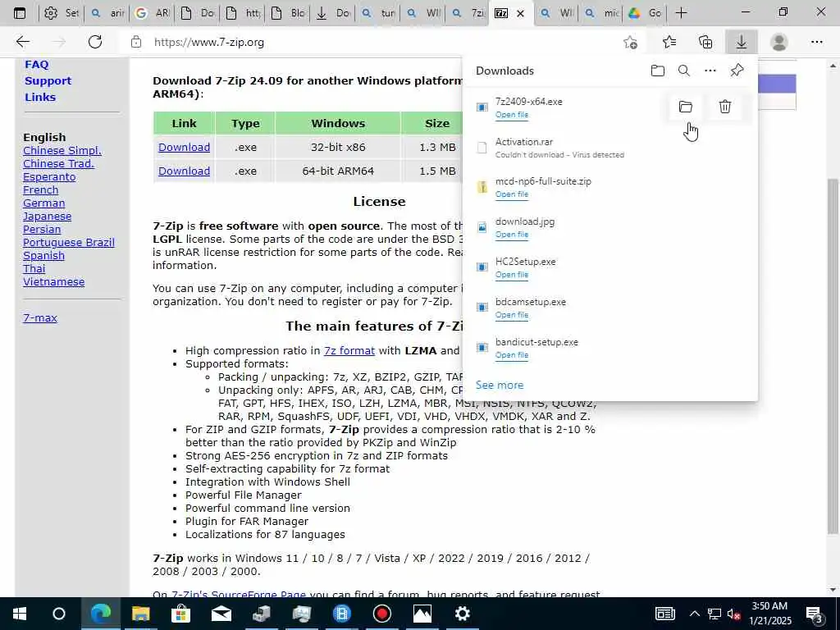Viewport: 840px width, 630px height.
Task: Switch to the 'tun' search tab
Action: 377,13
